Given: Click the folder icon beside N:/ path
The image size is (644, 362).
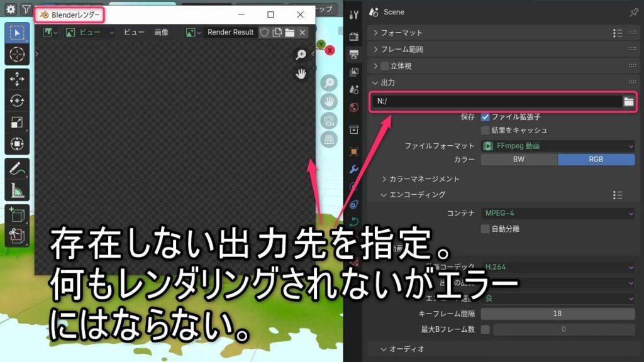Looking at the screenshot, I should (628, 101).
